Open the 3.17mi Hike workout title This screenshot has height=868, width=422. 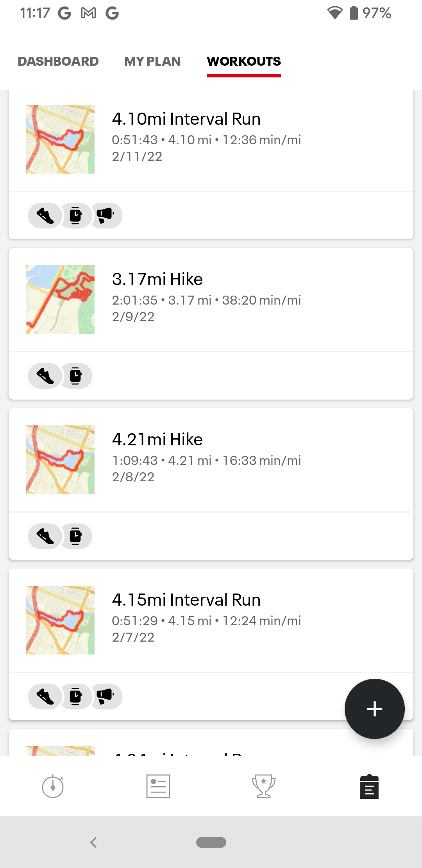tap(157, 279)
